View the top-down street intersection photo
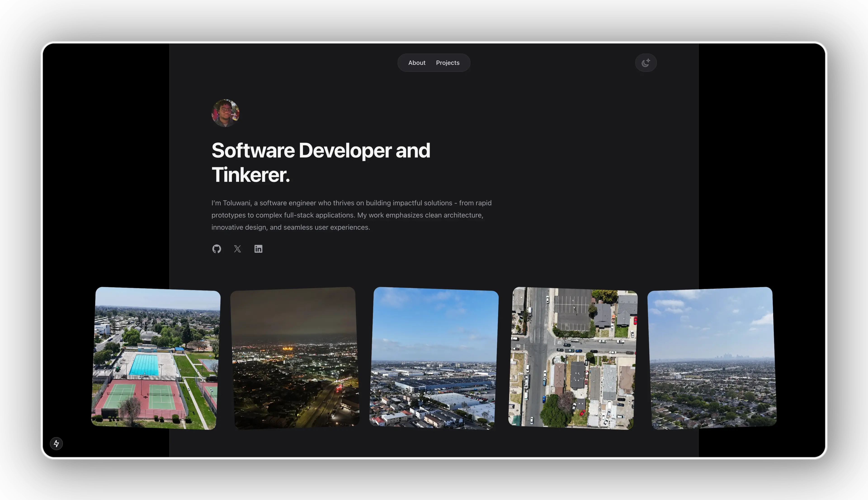 coord(573,358)
